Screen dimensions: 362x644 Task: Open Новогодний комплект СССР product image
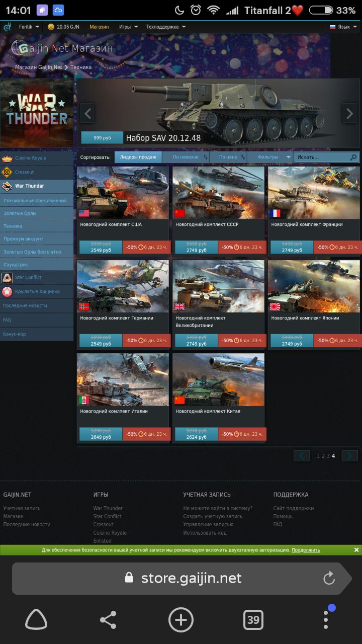point(218,193)
